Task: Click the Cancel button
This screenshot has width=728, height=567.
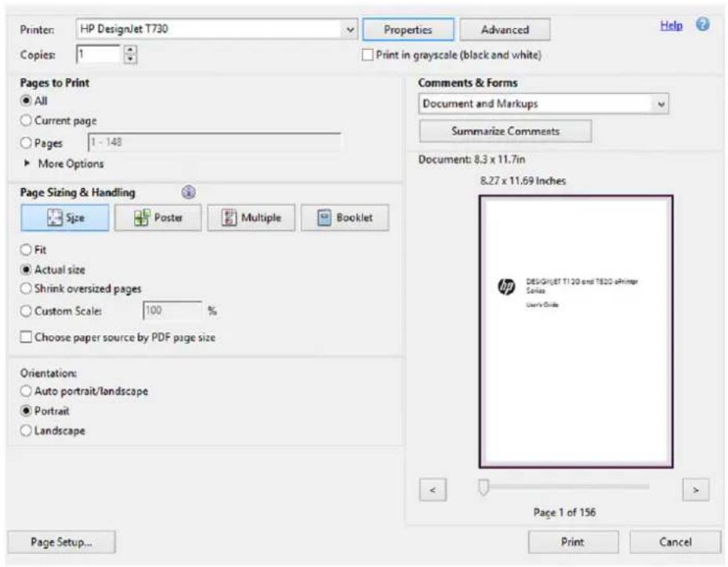Action: pos(675,542)
